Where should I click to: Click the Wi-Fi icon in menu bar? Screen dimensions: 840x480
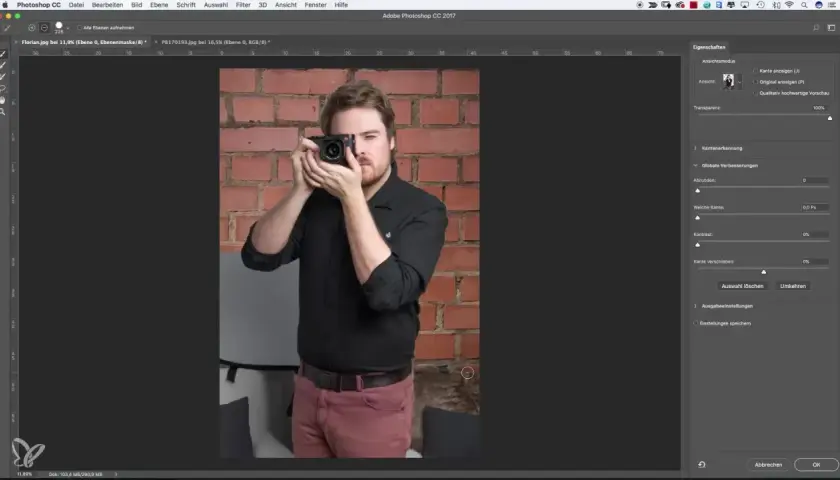tap(790, 5)
